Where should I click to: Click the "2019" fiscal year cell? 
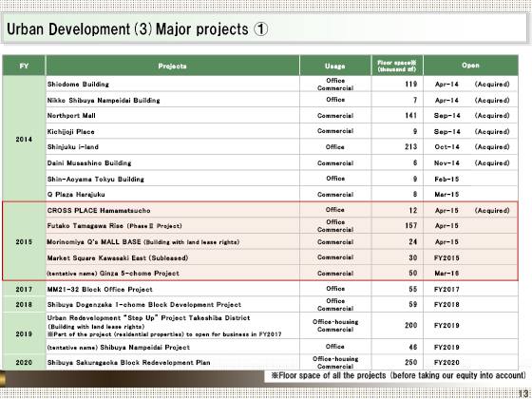(x=24, y=333)
